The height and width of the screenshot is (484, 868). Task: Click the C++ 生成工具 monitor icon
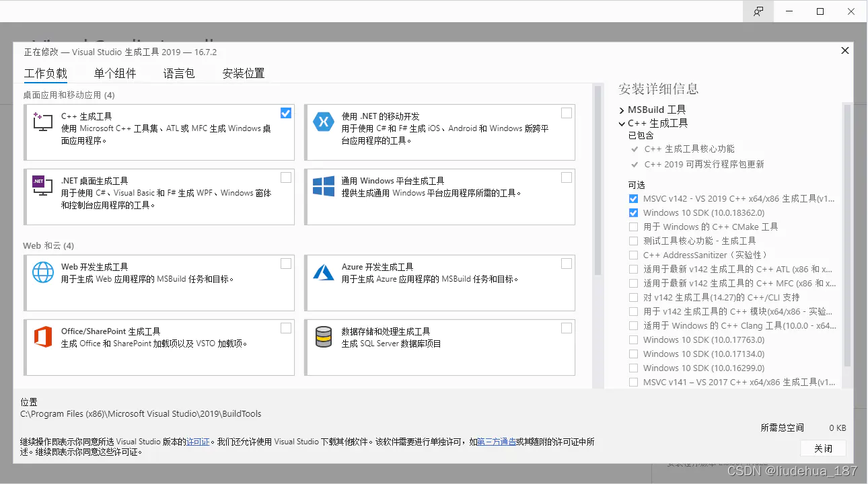(x=42, y=122)
